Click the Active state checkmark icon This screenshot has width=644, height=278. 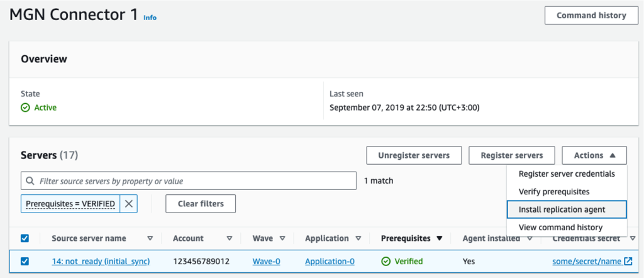coord(25,108)
